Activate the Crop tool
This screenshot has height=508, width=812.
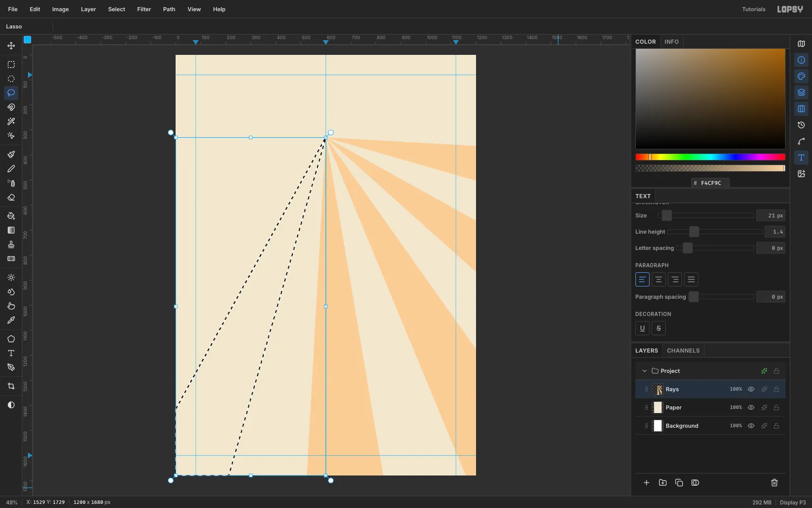11,386
